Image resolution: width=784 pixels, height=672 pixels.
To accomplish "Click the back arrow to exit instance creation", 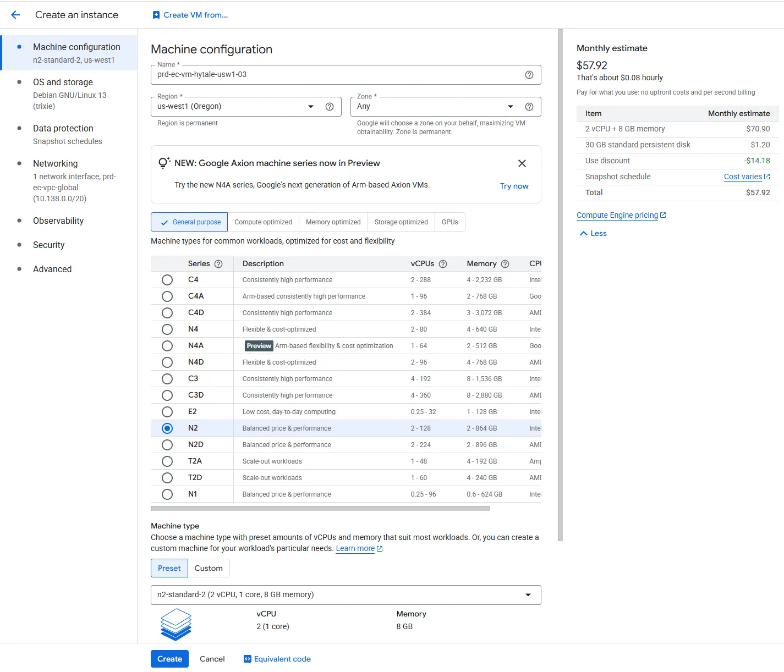I will click(x=15, y=15).
